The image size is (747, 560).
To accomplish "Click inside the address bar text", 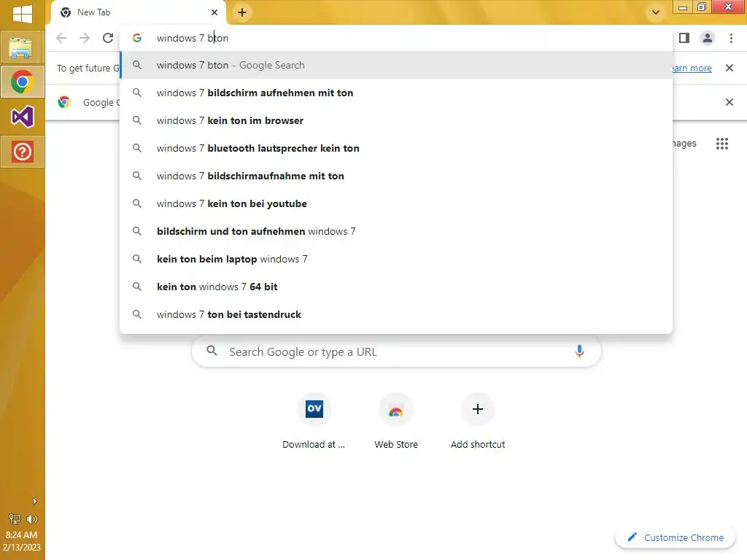I will pos(193,38).
